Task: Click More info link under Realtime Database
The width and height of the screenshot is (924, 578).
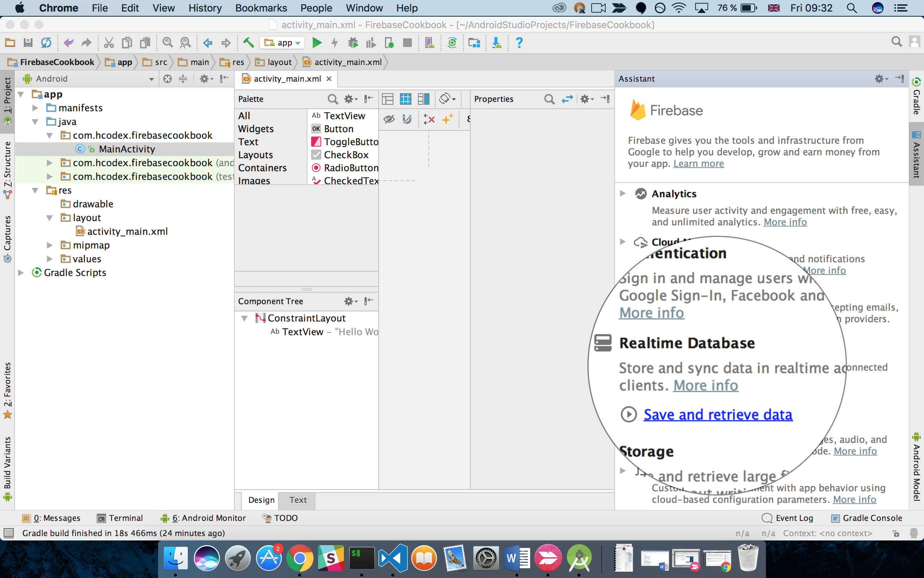Action: (706, 385)
